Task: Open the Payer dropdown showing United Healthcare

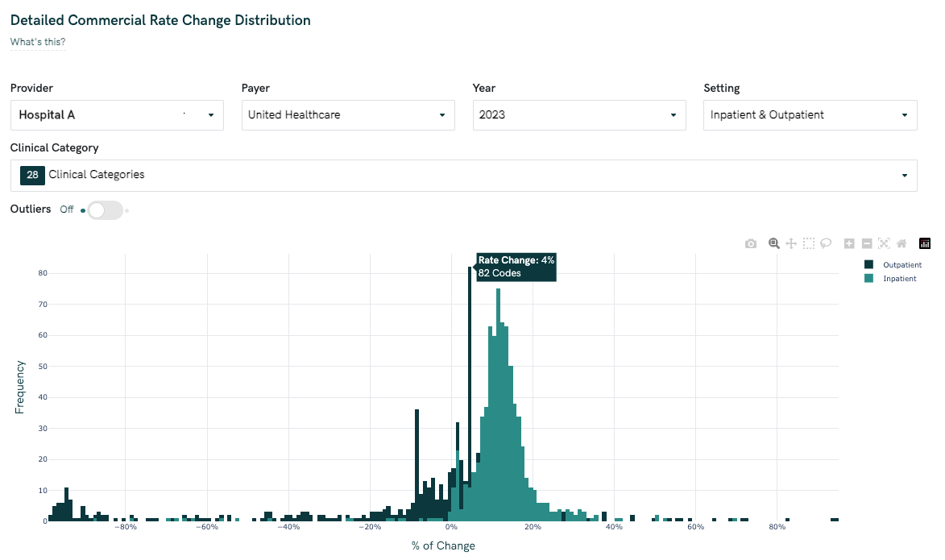Action: (x=348, y=115)
